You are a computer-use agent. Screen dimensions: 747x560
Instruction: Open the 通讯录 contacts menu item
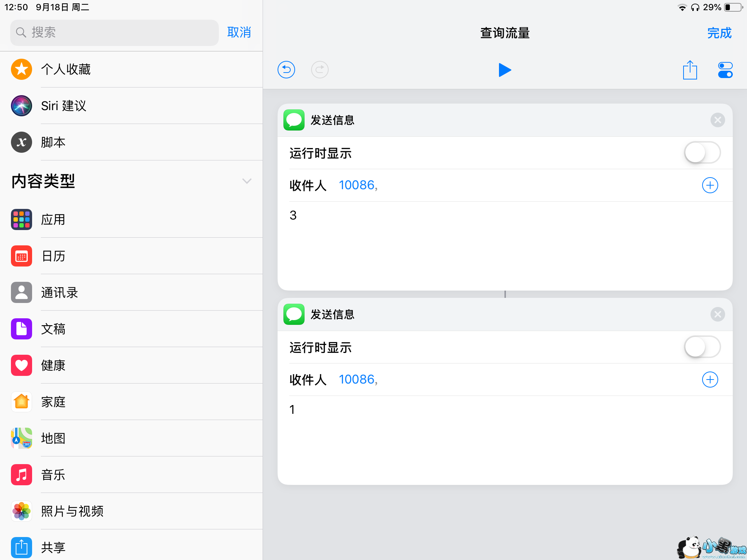click(x=59, y=292)
